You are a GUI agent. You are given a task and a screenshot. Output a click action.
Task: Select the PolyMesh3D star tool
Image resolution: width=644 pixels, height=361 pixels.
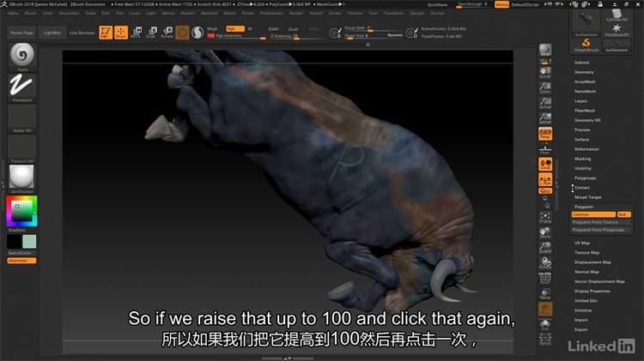coord(617,30)
